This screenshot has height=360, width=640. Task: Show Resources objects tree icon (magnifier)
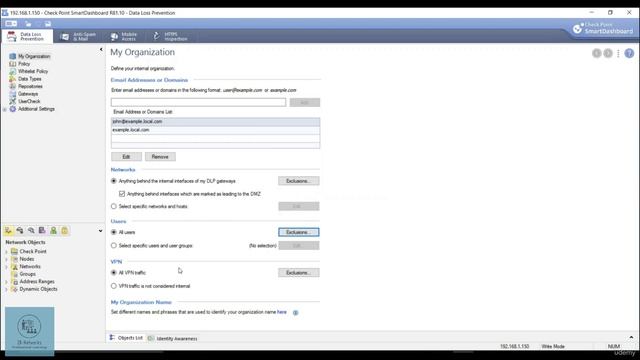tap(31, 231)
